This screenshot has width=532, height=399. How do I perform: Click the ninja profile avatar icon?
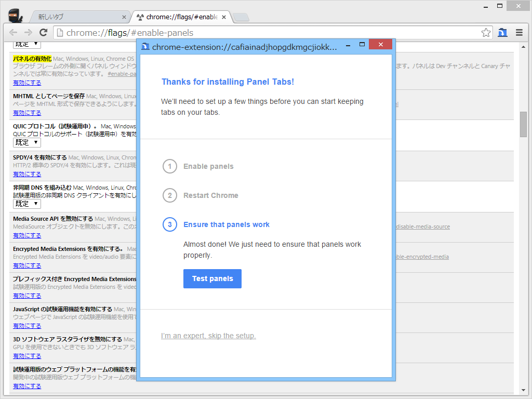pos(15,16)
